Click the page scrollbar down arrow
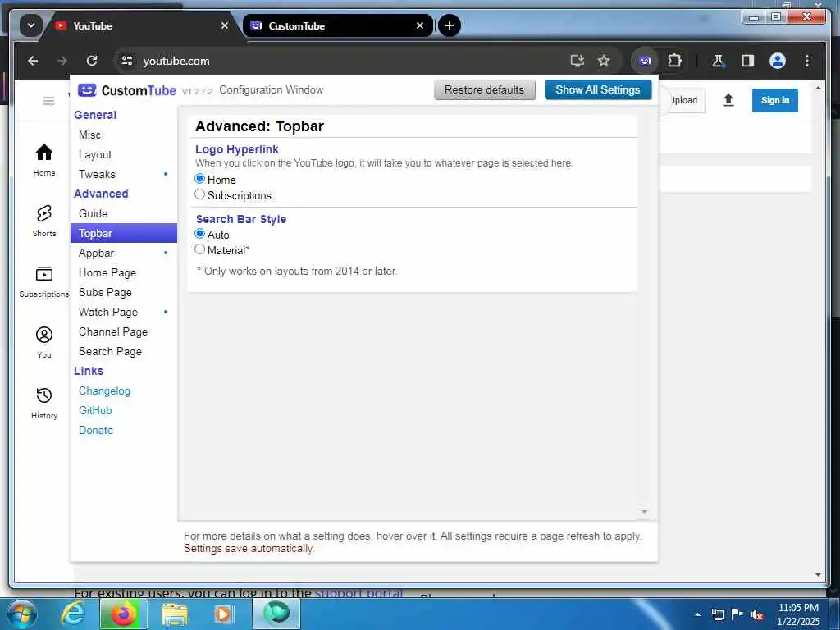This screenshot has width=840, height=630. (x=818, y=575)
